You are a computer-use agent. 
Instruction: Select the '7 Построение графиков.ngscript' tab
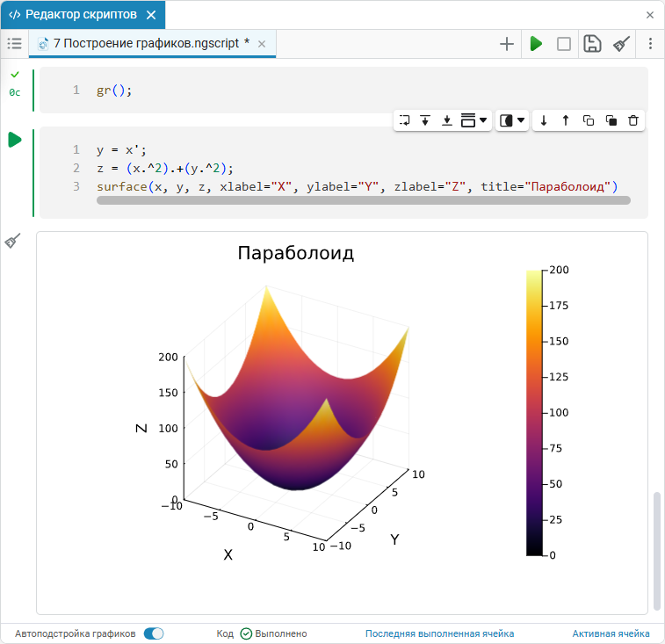tap(152, 43)
